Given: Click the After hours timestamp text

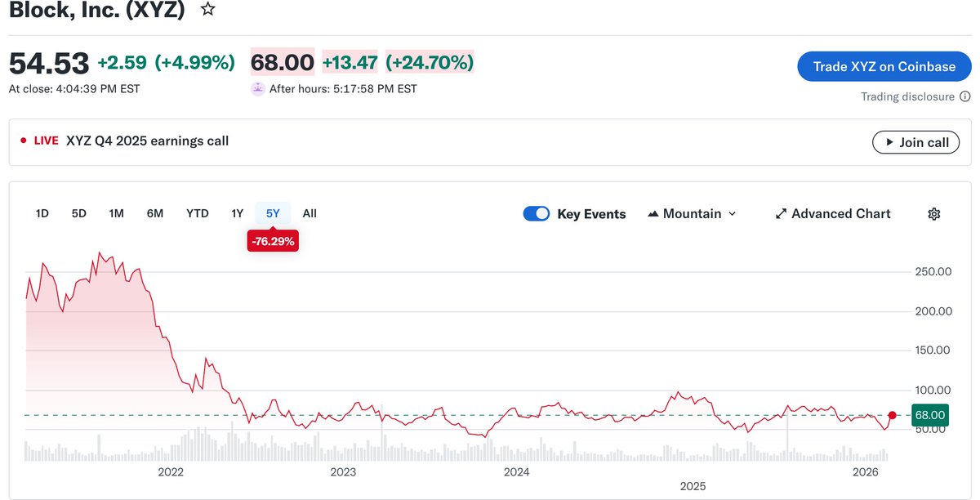Looking at the screenshot, I should [343, 88].
